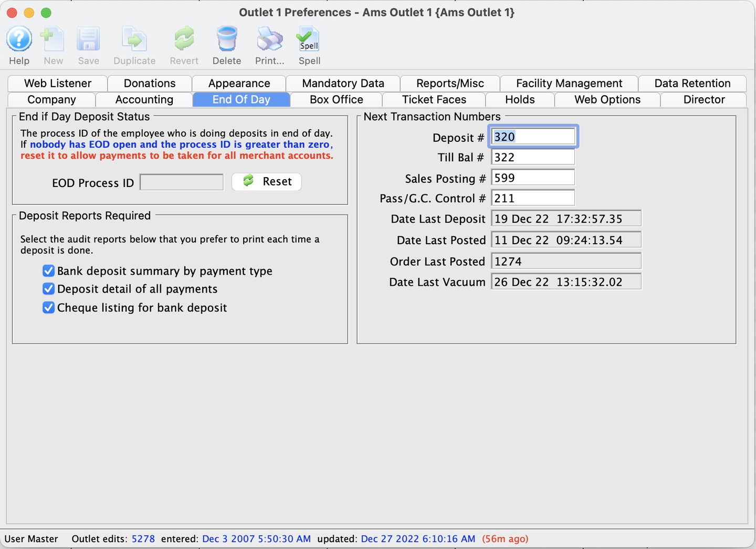Open the Web Options tab
The height and width of the screenshot is (549, 756).
(x=607, y=100)
